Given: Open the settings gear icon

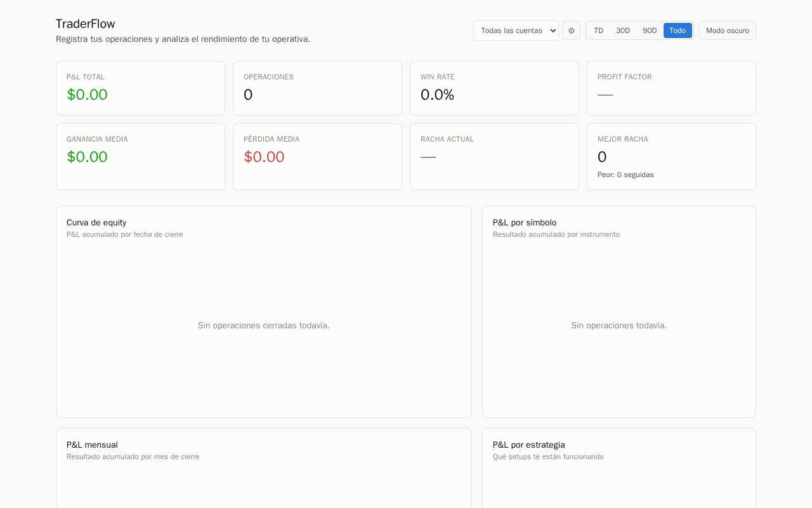Looking at the screenshot, I should (572, 30).
